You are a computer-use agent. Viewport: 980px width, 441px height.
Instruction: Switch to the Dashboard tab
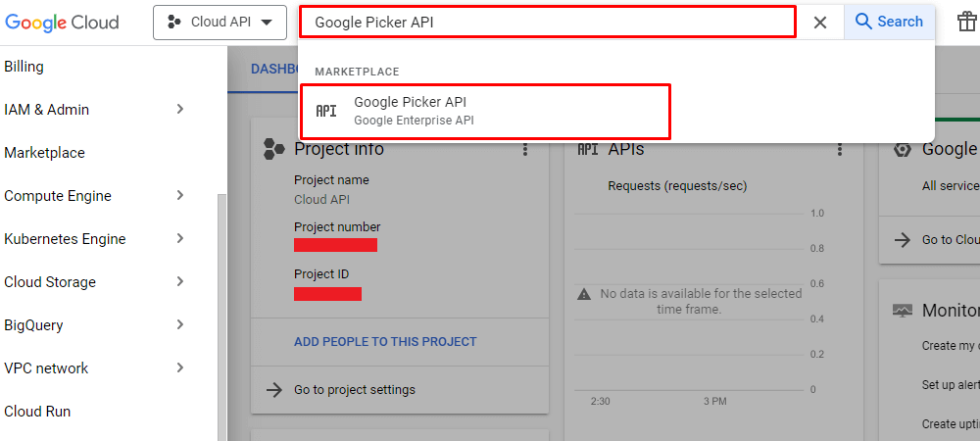coord(274,69)
